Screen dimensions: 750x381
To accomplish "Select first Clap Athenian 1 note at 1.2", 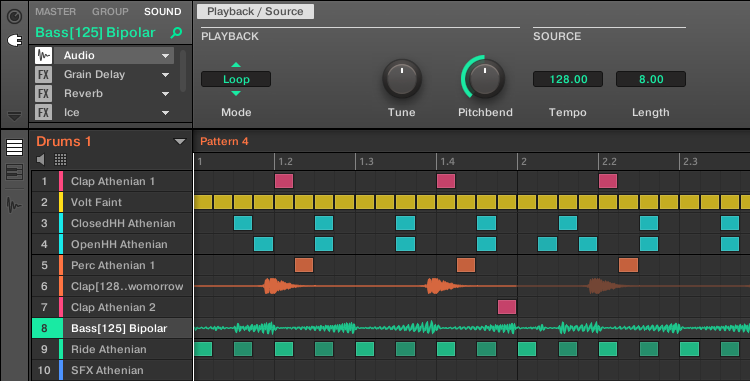I will click(x=284, y=181).
